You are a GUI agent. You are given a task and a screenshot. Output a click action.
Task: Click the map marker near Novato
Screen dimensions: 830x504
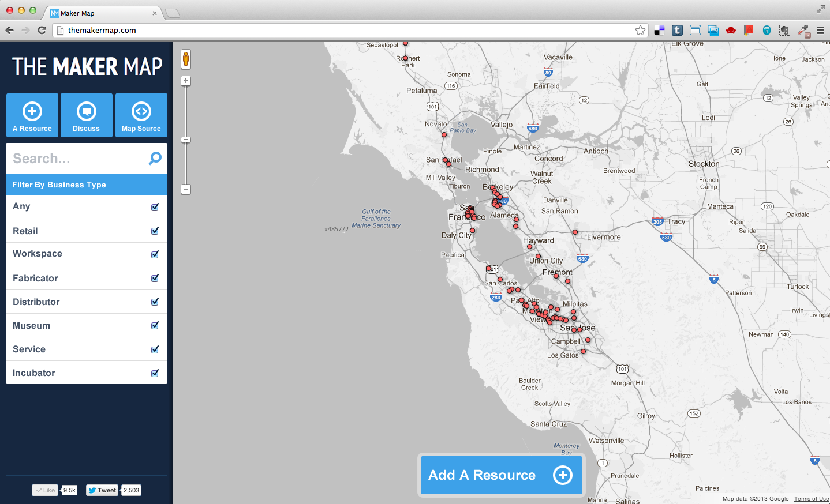(444, 134)
